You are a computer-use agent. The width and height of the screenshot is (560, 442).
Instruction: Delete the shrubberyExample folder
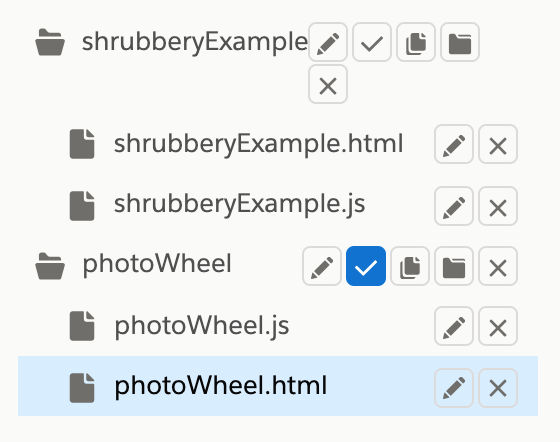[x=328, y=84]
